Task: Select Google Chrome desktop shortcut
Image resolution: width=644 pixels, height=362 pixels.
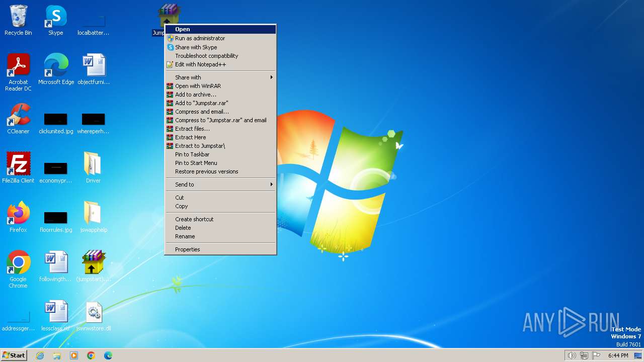Action: (18, 269)
